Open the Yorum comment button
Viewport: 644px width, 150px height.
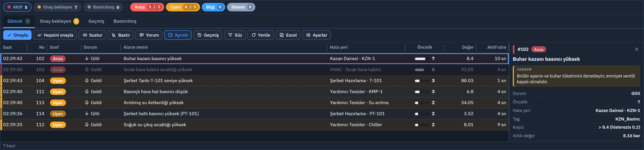(x=149, y=35)
